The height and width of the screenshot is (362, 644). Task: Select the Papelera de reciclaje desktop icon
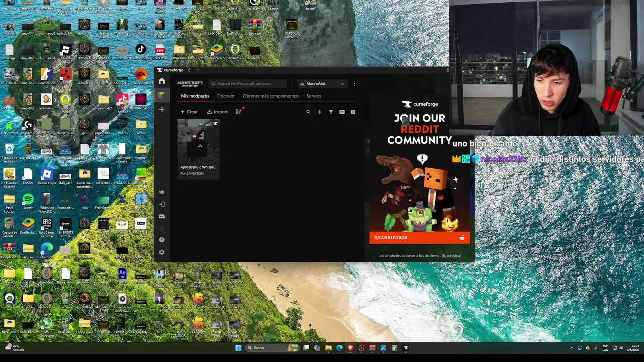(x=9, y=152)
